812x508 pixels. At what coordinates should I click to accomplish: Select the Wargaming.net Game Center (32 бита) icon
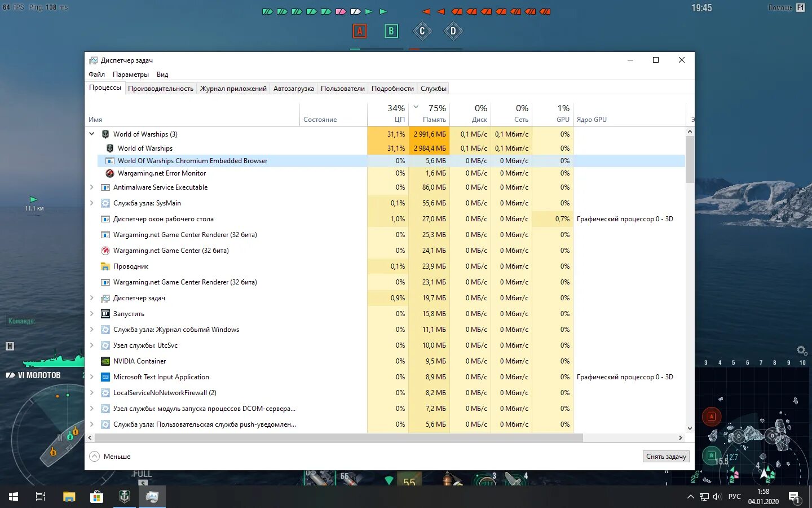[x=105, y=251]
